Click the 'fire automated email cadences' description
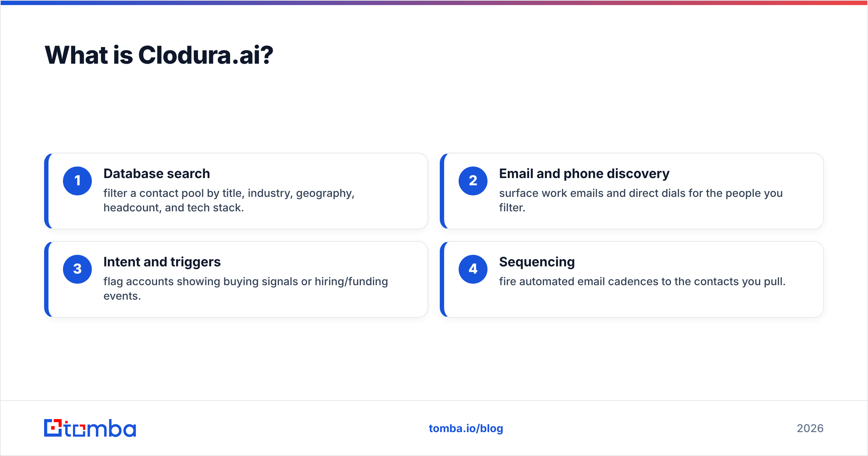 click(x=642, y=282)
